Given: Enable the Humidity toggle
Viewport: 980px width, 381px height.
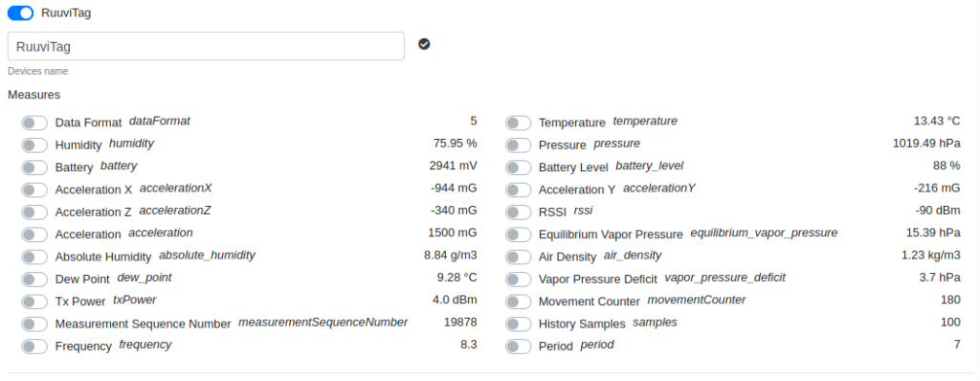Looking at the screenshot, I should (x=34, y=146).
